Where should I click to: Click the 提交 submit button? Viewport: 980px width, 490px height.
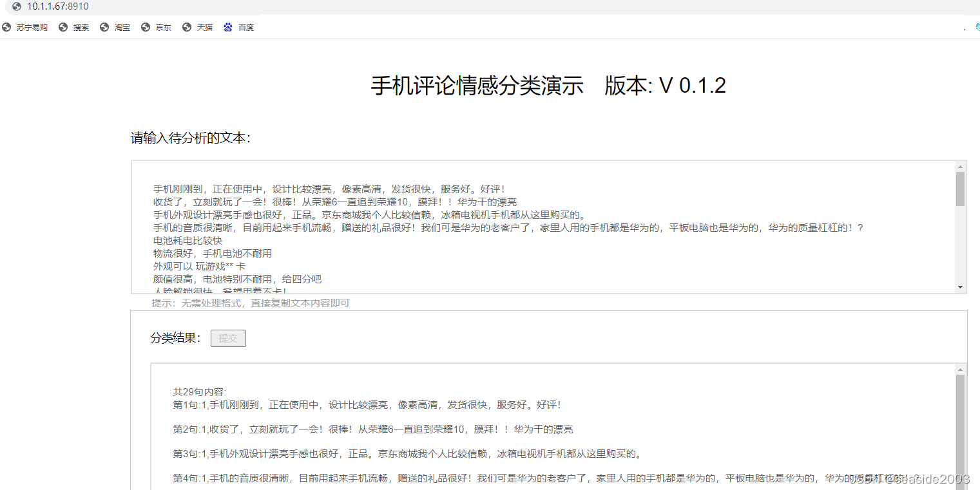pyautogui.click(x=228, y=338)
